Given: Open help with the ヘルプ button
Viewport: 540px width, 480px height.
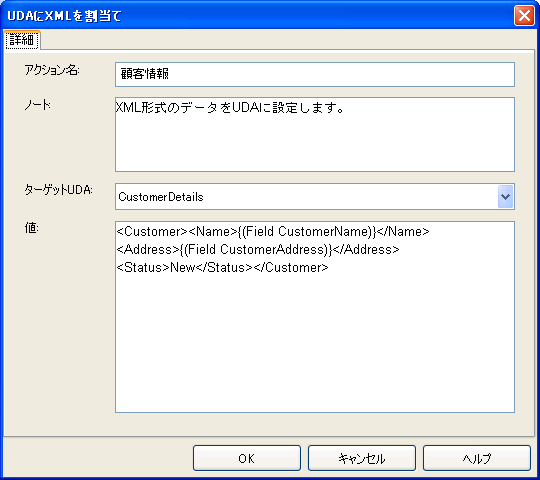Looking at the screenshot, I should (x=477, y=458).
